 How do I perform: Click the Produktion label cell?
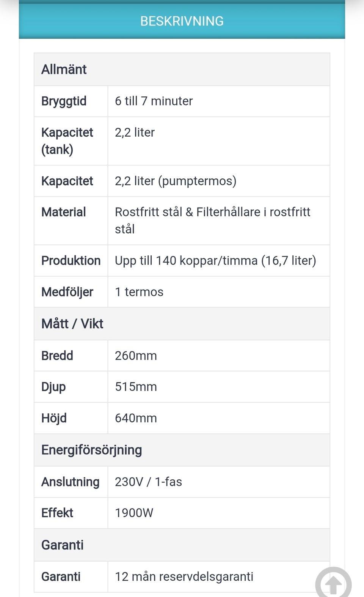[x=71, y=261]
